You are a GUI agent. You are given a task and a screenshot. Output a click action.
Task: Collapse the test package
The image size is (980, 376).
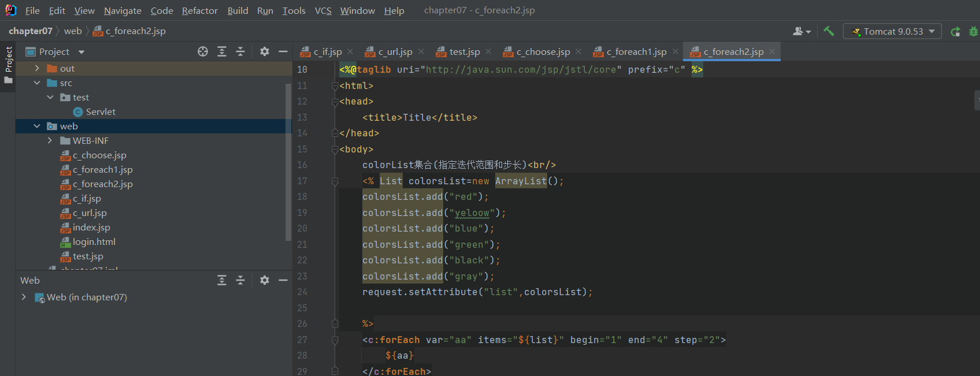[50, 97]
